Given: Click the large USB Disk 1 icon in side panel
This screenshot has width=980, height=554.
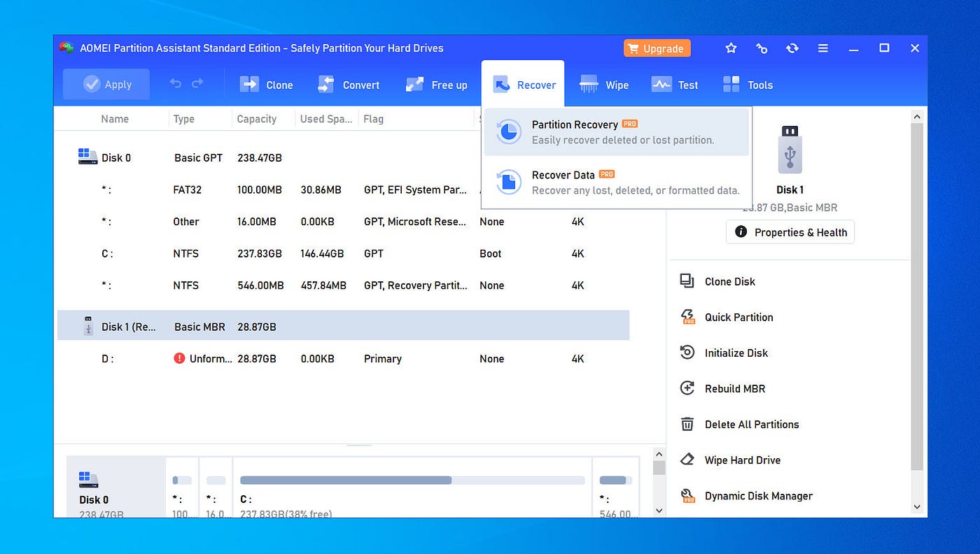Looking at the screenshot, I should point(790,149).
